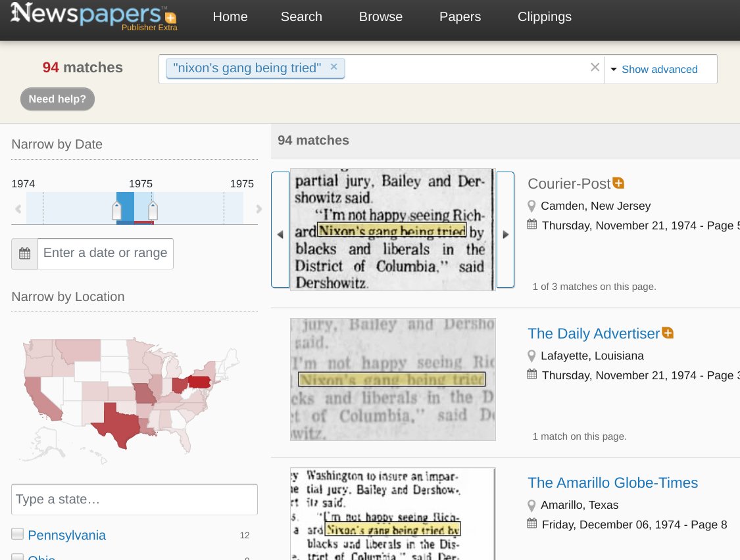The width and height of the screenshot is (740, 560).
Task: Click the "Camden, New Jersey" location text
Action: (595, 206)
